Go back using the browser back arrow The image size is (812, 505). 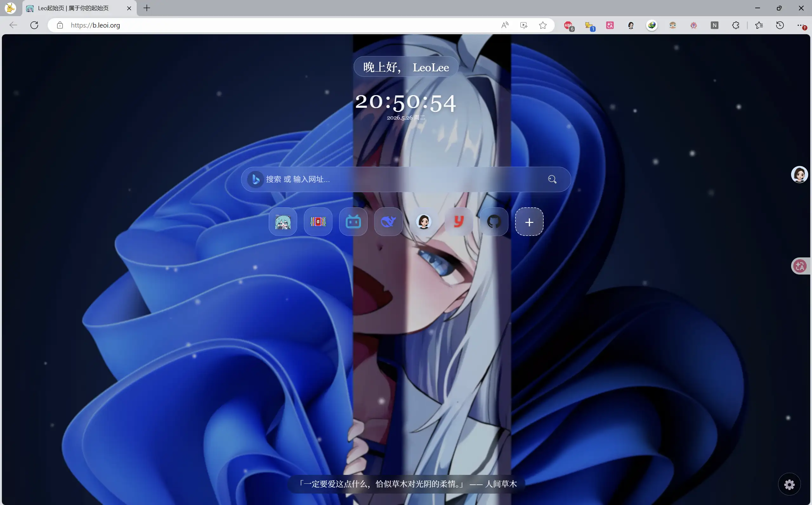click(x=13, y=25)
